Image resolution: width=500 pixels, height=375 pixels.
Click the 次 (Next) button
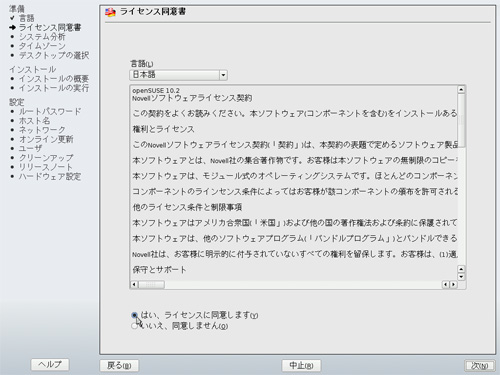480,366
